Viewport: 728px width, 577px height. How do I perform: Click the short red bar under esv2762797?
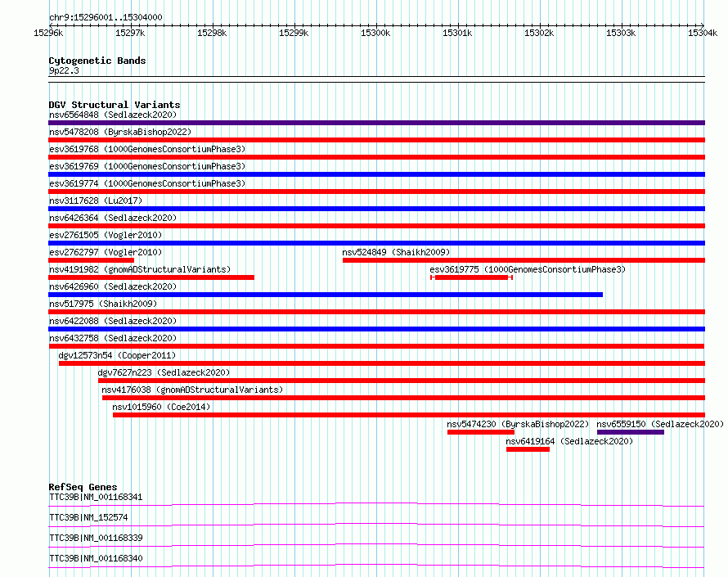pos(91,260)
